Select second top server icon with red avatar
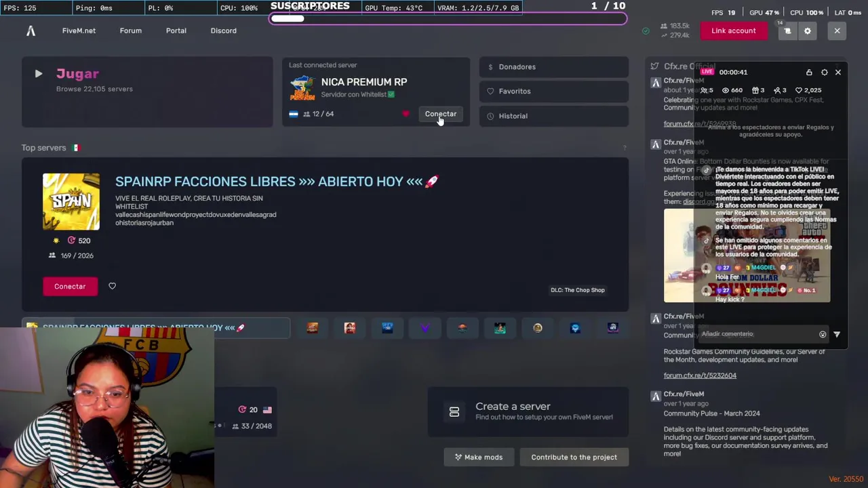Viewport: 868px width, 488px height. pos(350,328)
